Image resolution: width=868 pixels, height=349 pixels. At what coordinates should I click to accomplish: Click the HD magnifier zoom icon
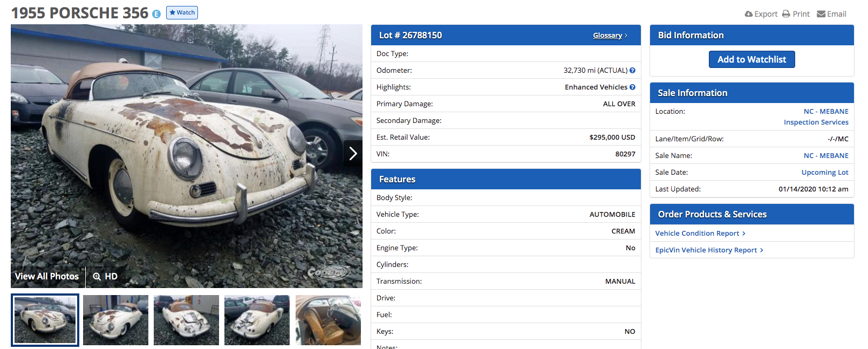point(97,276)
